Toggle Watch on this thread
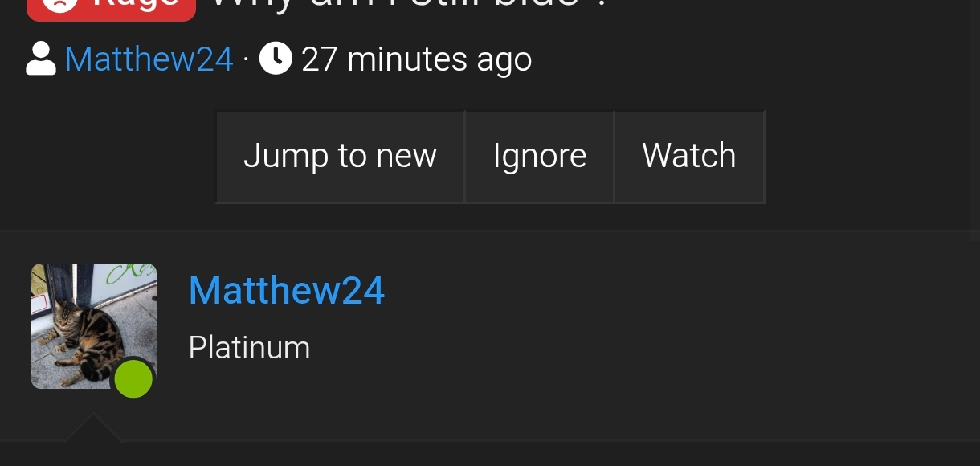This screenshot has height=466, width=980. [689, 157]
